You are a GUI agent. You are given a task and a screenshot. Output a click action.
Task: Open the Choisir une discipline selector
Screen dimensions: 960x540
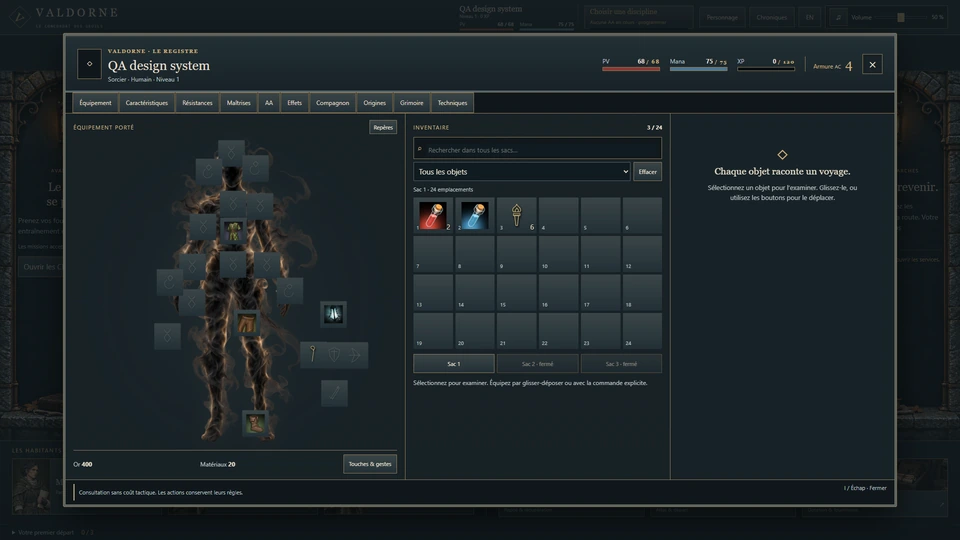point(638,17)
